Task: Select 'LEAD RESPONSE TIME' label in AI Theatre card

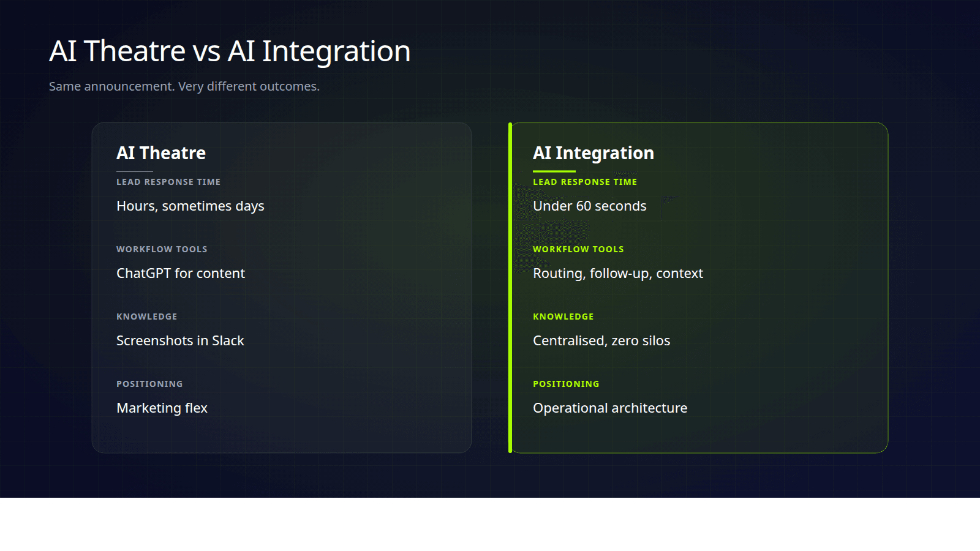Action: 168,182
